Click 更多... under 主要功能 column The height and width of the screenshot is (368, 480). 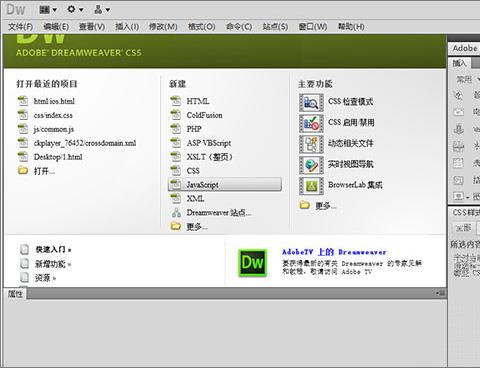point(326,206)
